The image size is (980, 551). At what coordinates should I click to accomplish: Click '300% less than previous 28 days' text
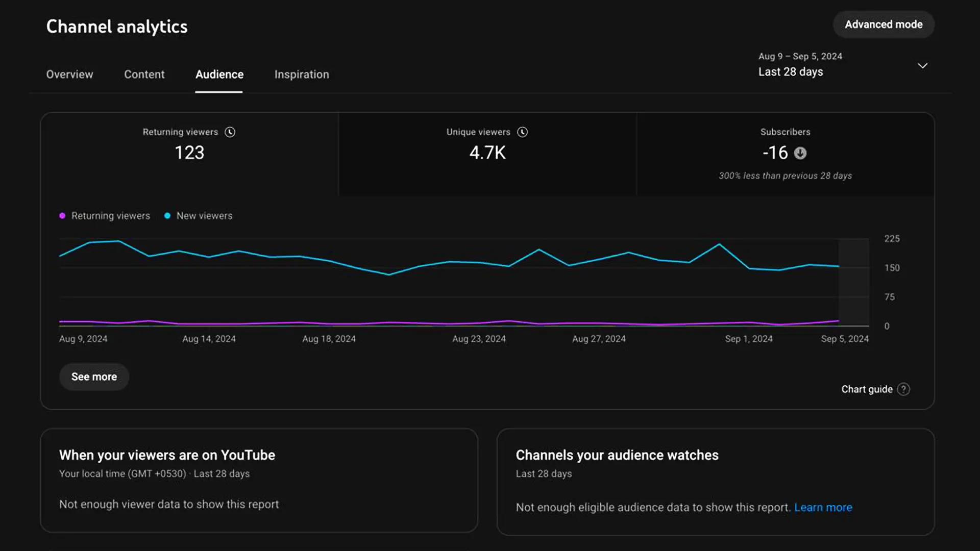pyautogui.click(x=786, y=176)
